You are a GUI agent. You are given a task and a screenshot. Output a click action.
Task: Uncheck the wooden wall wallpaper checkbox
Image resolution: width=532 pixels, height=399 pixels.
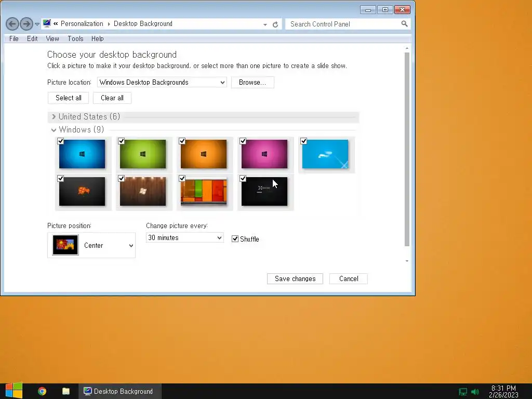122,179
